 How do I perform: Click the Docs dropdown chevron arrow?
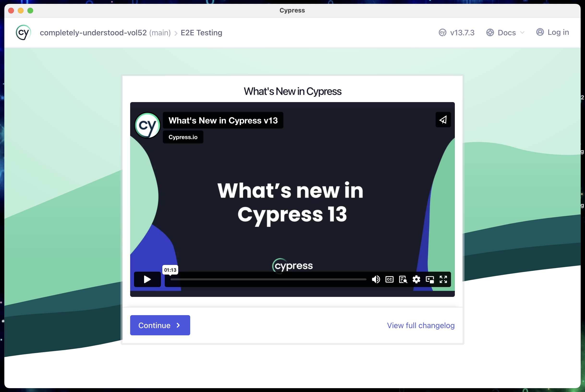tap(522, 32)
